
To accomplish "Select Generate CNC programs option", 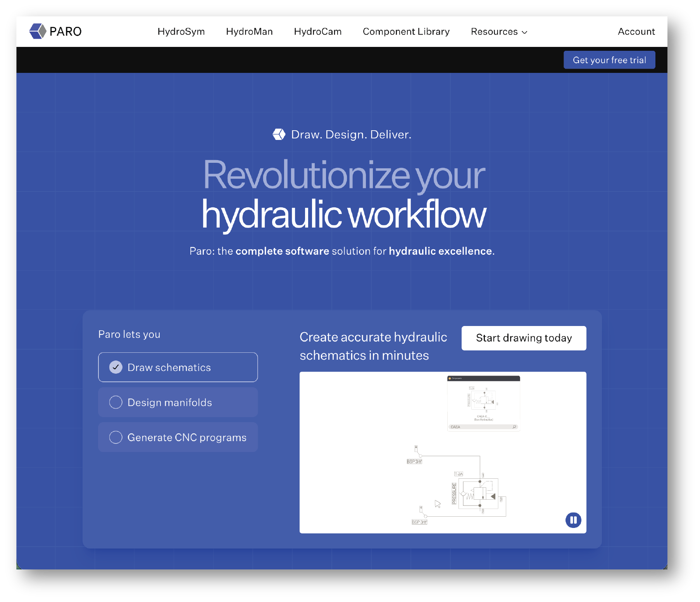I will coord(178,437).
